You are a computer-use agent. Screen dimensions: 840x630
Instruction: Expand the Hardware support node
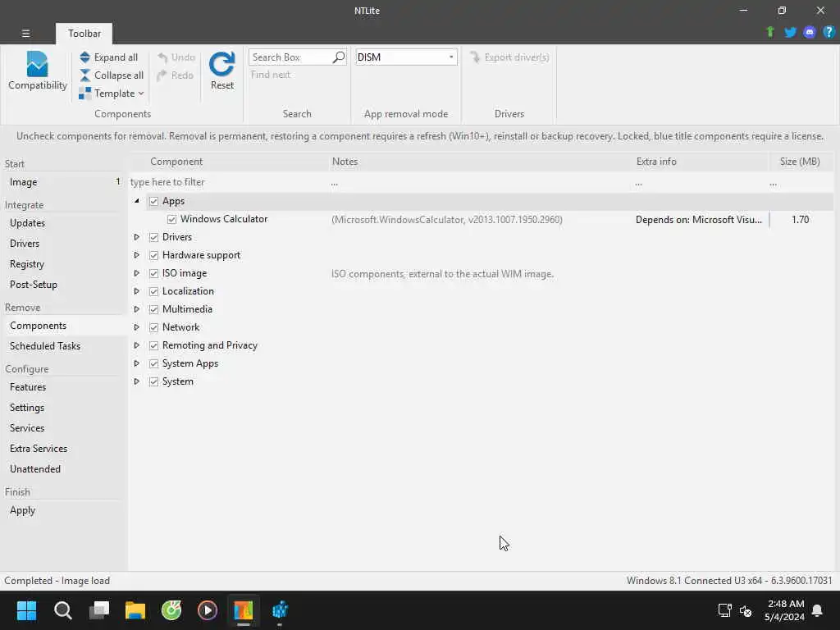(x=137, y=255)
